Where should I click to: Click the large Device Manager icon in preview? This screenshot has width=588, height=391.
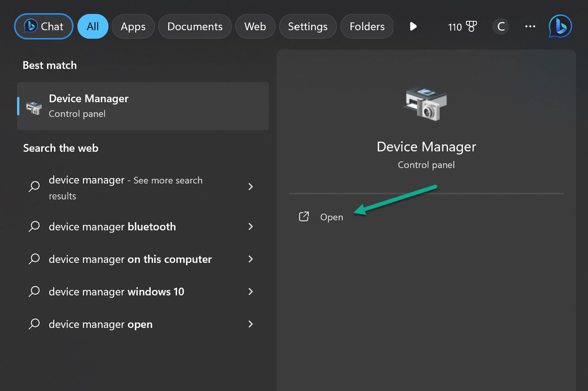pyautogui.click(x=426, y=103)
